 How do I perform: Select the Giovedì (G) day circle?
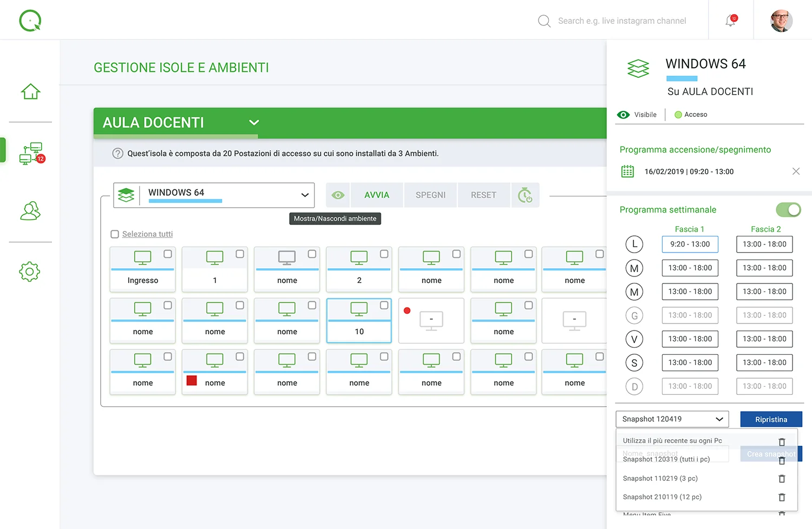tap(634, 315)
